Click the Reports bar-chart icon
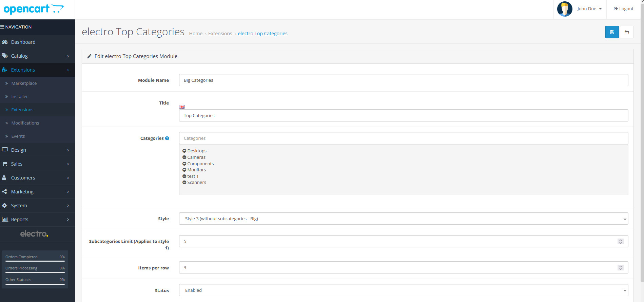Screen dimensions: 644x302 5,219
